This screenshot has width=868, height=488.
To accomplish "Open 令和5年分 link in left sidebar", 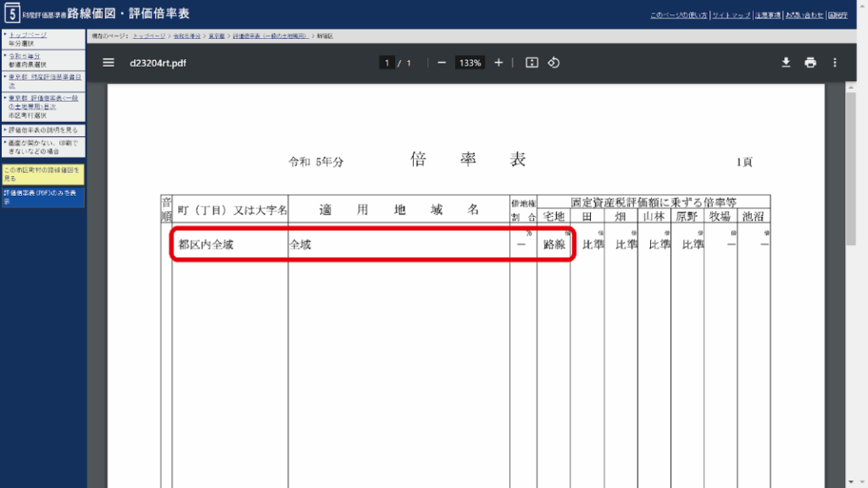I will coord(25,56).
